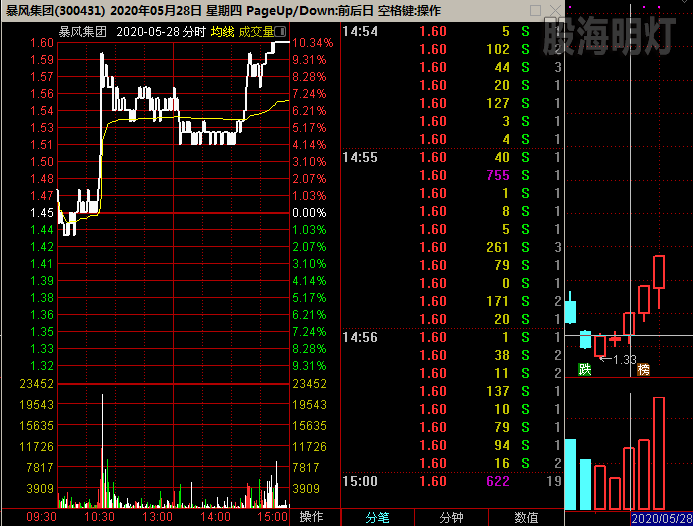Switch to the 数值 tab
This screenshot has width=693, height=526.
(526, 518)
